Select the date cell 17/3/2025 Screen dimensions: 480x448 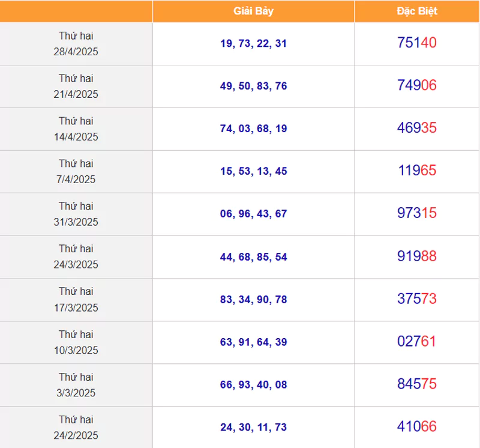76,300
